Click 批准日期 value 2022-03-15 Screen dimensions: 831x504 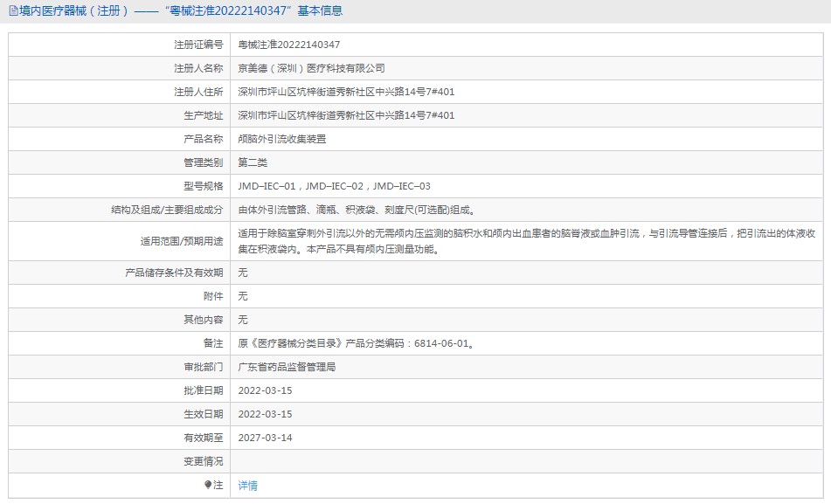(265, 390)
